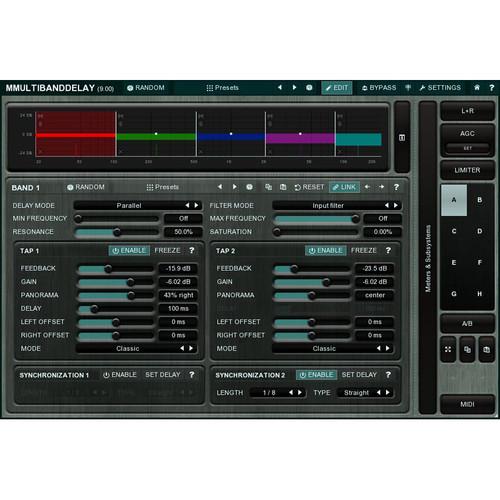The width and height of the screenshot is (500, 500).
Task: Go to previous preset in top bar
Action: click(x=280, y=87)
